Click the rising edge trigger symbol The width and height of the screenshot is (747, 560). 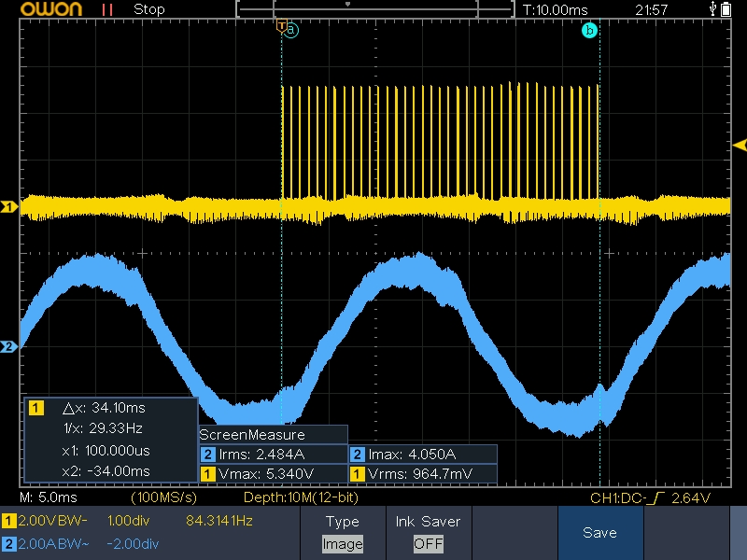(658, 498)
